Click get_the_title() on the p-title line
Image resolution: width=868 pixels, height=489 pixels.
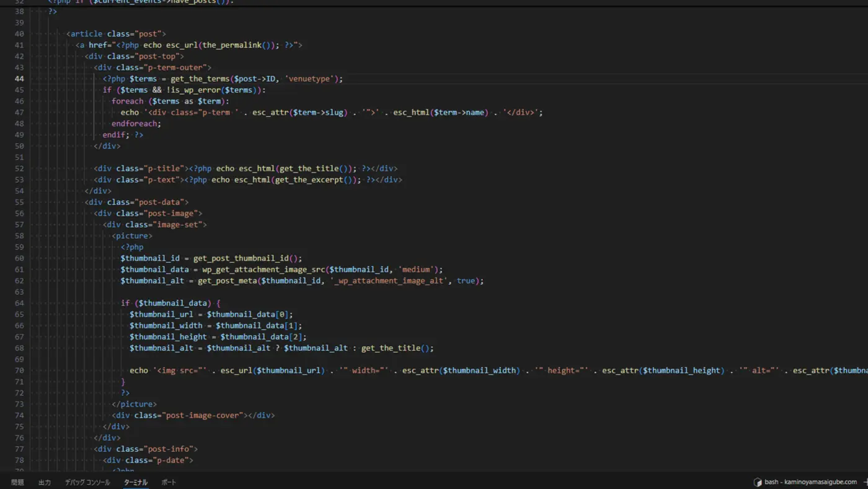click(x=316, y=169)
